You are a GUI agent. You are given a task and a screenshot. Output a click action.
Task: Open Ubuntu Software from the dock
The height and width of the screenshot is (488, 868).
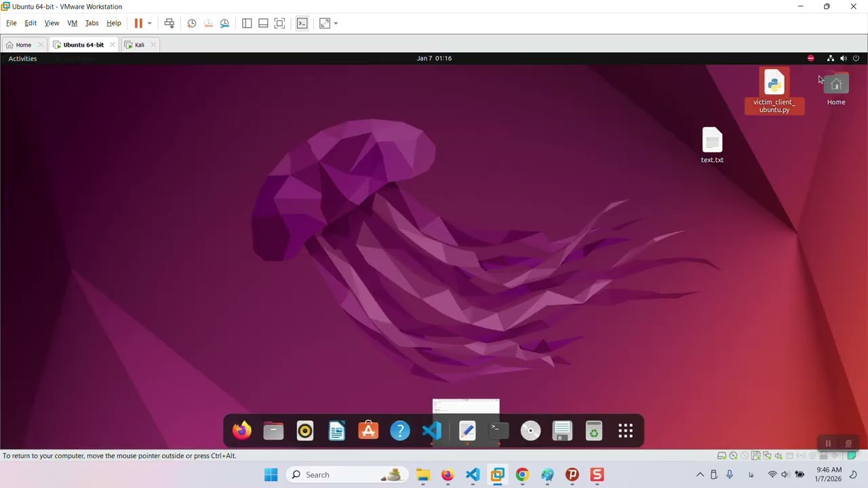click(x=368, y=430)
